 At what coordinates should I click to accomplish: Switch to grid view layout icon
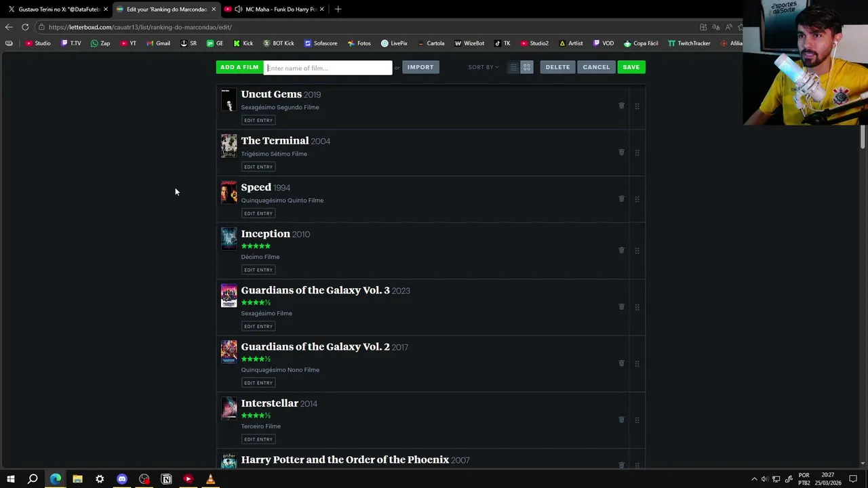(x=527, y=67)
